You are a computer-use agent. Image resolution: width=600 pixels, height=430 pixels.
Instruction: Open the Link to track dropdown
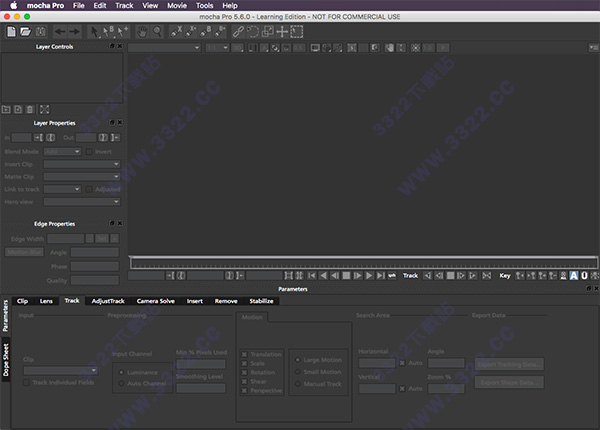coord(62,189)
